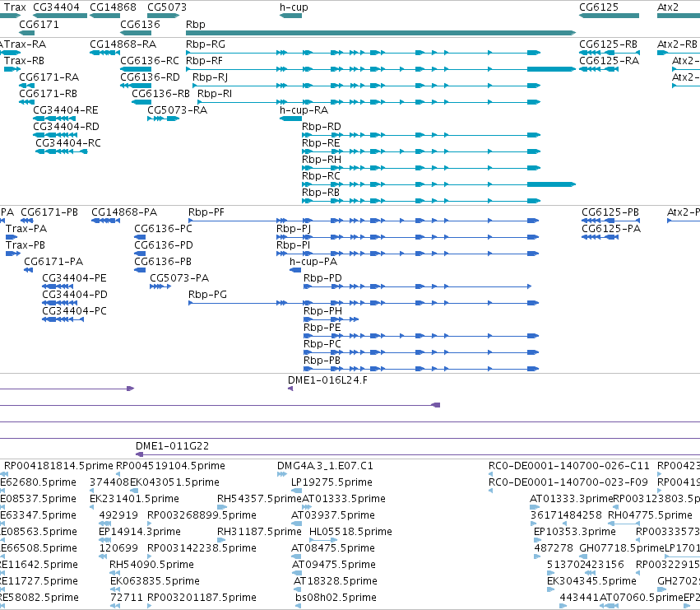Click protein h-cup-PA label
Screen dimensions: 700x610
pos(313,262)
